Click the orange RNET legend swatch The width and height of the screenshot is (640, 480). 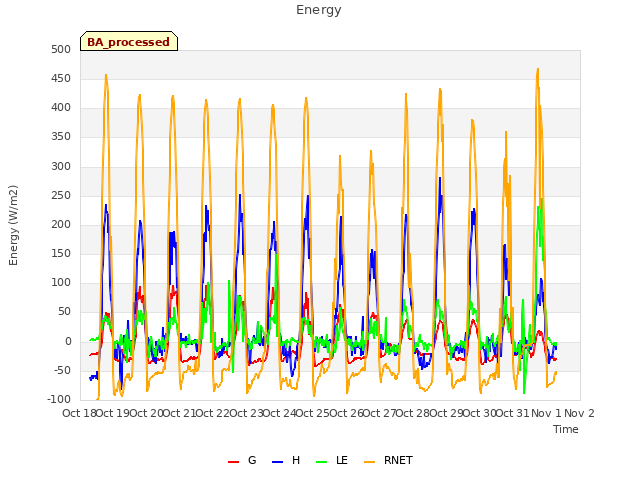click(x=369, y=462)
